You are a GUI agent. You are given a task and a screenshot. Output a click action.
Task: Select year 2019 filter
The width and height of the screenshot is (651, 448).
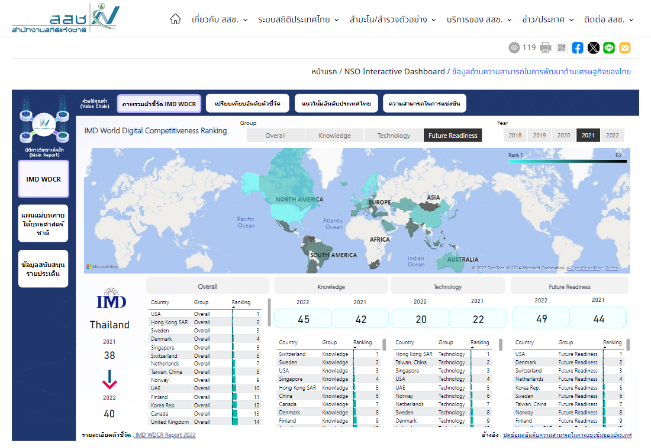pos(539,135)
